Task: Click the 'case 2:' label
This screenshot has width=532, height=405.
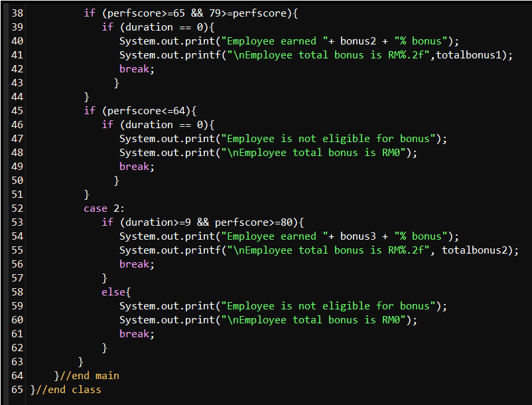Action: 104,208
